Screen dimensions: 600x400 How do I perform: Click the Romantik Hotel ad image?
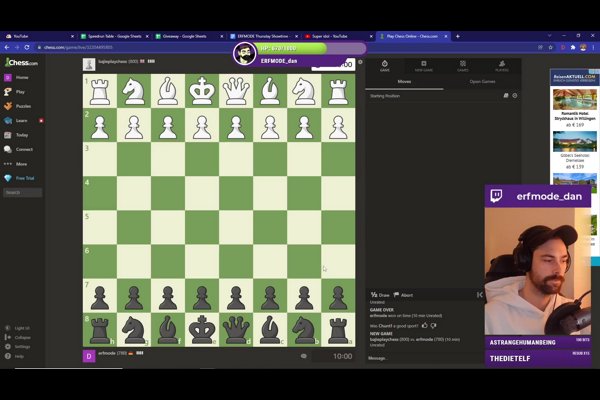[x=575, y=100]
